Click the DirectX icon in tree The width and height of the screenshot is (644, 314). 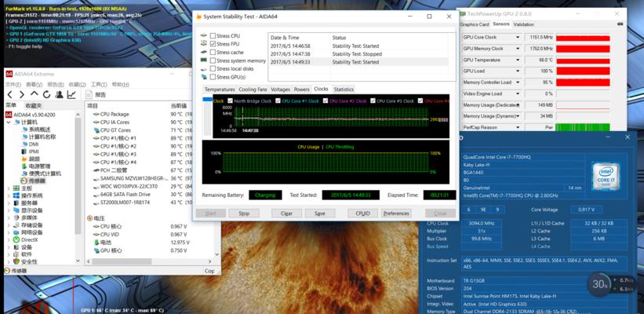[x=16, y=239]
